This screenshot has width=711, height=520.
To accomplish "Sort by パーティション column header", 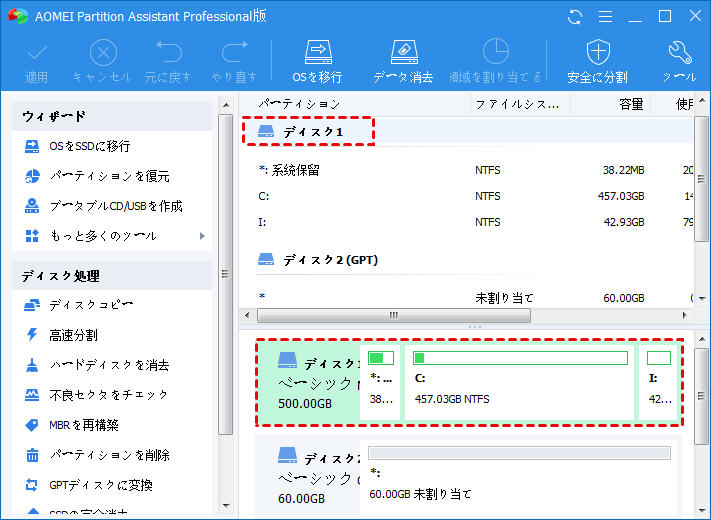I will tap(299, 104).
